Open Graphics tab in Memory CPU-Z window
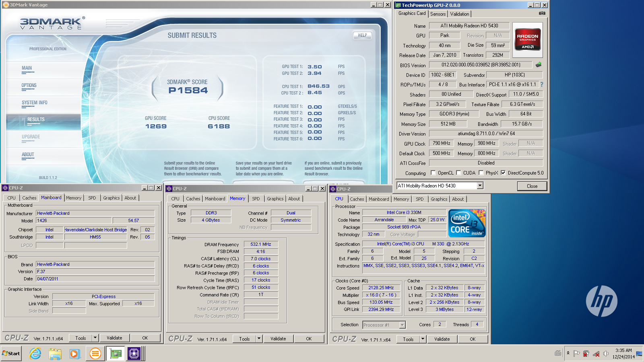 click(275, 199)
